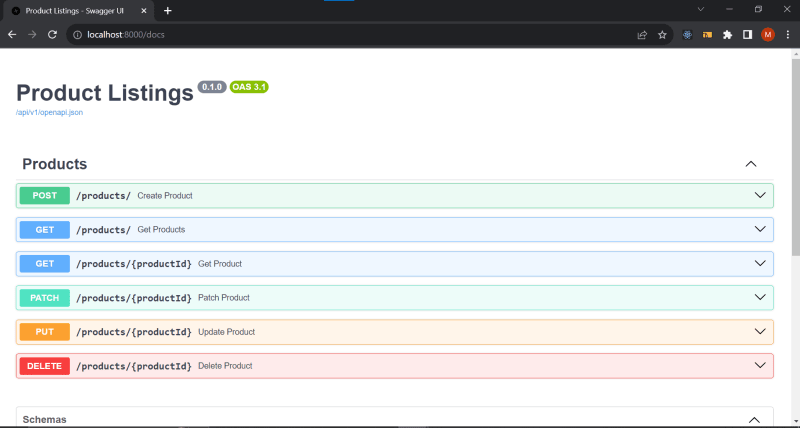Screen dimensions: 800x428
Task: Click the 'Get Products' summary text
Action: pos(161,230)
